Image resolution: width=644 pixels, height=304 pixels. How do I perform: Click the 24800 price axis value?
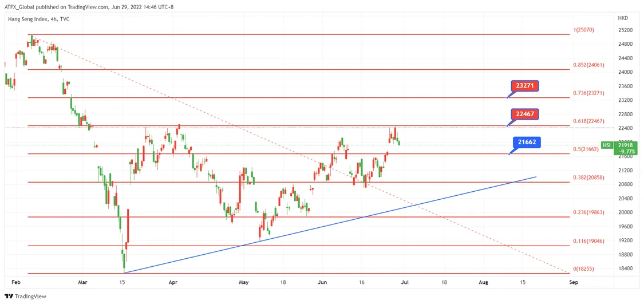(x=625, y=44)
